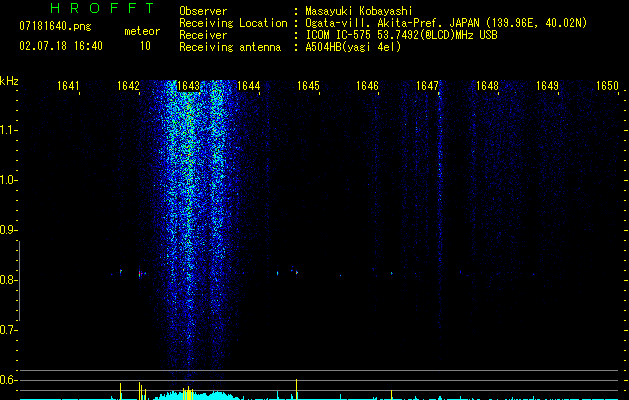Click the kHz axis unit label

[x=9, y=81]
